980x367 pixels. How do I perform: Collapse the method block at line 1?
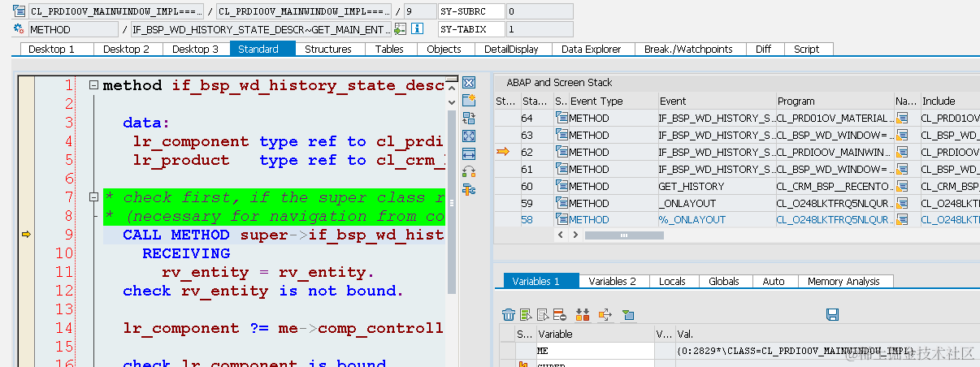pyautogui.click(x=94, y=85)
